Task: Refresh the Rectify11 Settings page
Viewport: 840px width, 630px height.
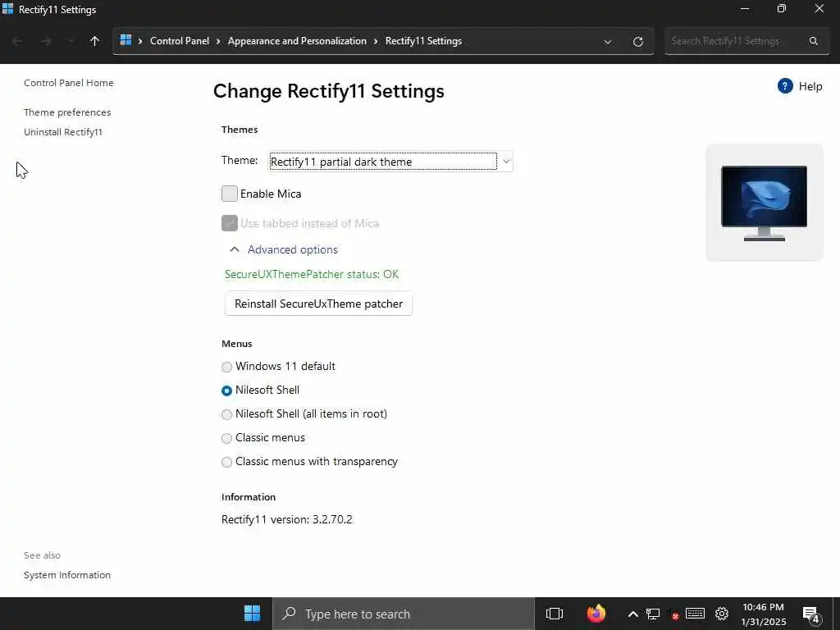Action: coord(637,42)
